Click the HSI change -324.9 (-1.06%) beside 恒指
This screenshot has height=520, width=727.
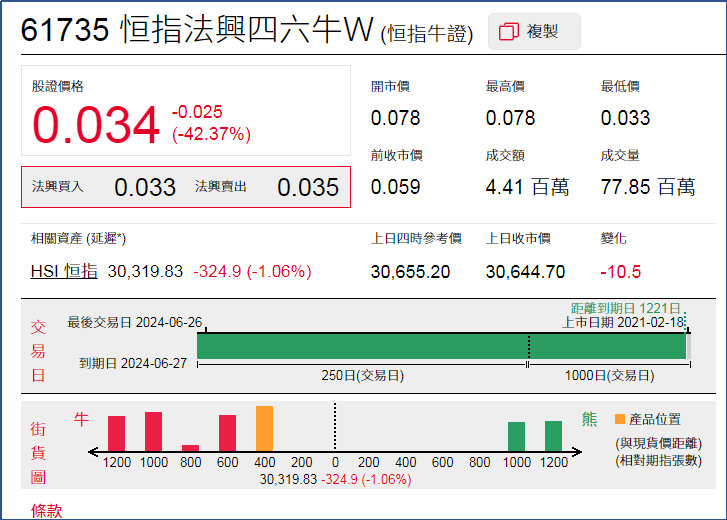(252, 271)
